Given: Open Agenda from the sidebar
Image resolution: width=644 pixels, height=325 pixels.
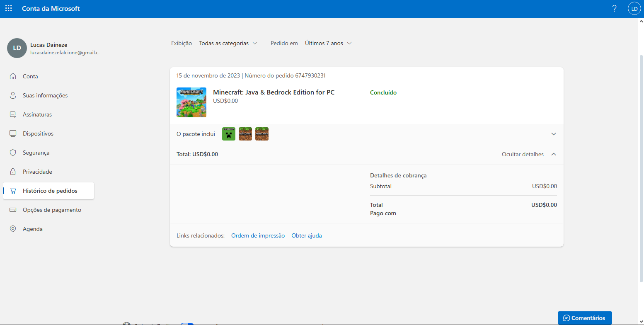Looking at the screenshot, I should pos(48,229).
